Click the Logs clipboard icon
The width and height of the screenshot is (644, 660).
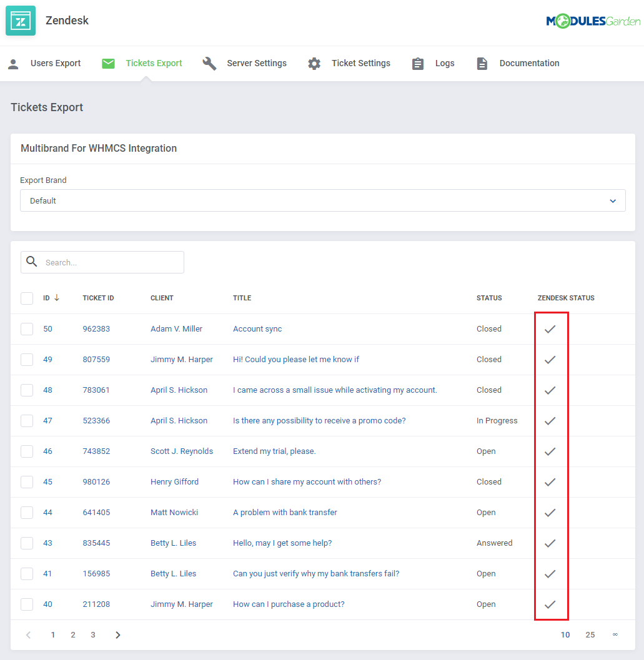coord(418,64)
